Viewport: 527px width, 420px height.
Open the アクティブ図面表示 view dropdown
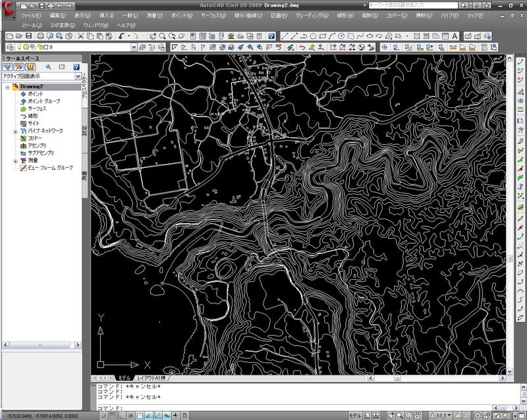(78, 76)
